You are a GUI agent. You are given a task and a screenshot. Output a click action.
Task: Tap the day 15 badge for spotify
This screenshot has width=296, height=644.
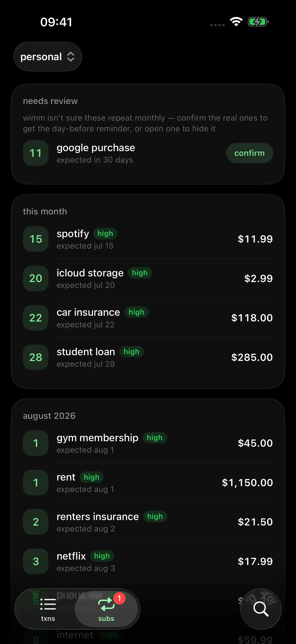(36, 239)
